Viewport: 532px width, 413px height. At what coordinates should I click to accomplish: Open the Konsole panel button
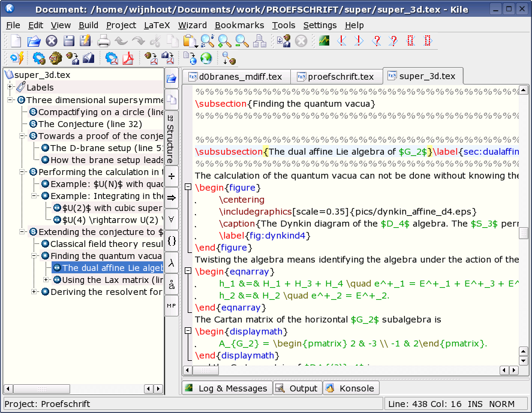pos(351,388)
